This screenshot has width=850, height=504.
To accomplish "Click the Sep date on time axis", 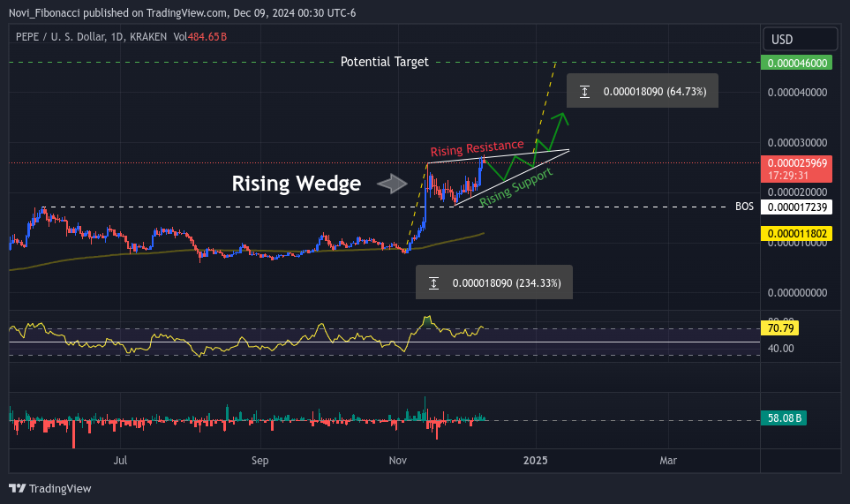I will (x=260, y=460).
